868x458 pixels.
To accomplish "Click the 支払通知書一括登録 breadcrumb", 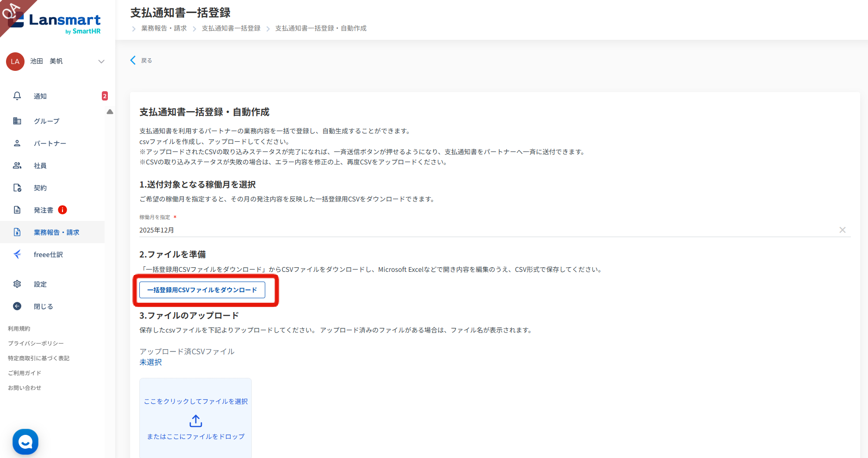I will [231, 28].
